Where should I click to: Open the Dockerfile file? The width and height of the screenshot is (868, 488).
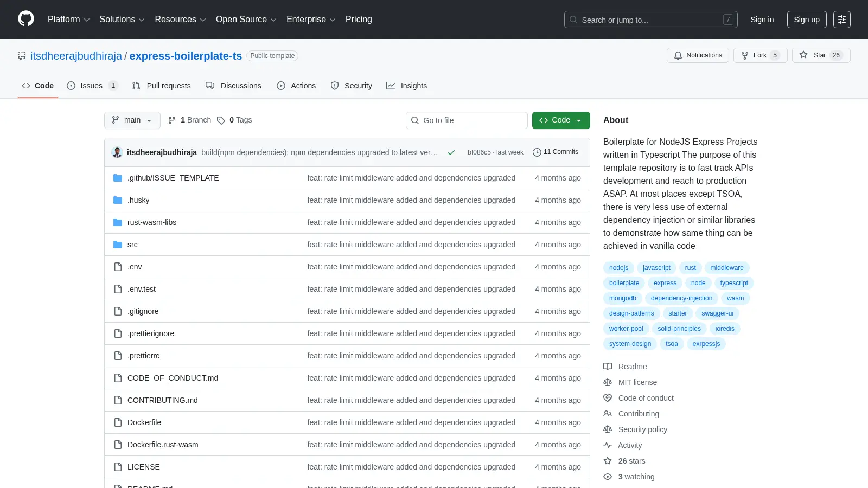(144, 422)
